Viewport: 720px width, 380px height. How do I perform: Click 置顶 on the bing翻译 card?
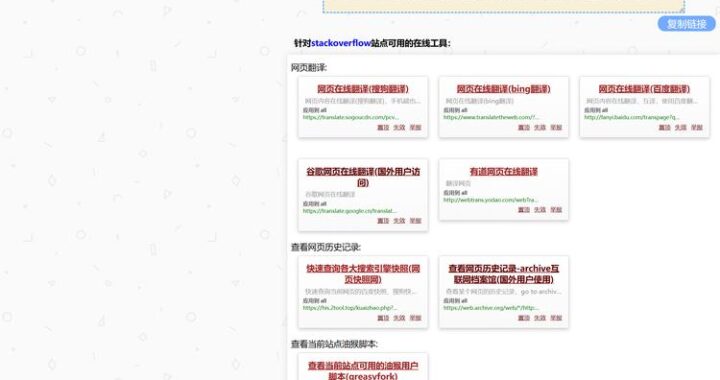(x=523, y=128)
